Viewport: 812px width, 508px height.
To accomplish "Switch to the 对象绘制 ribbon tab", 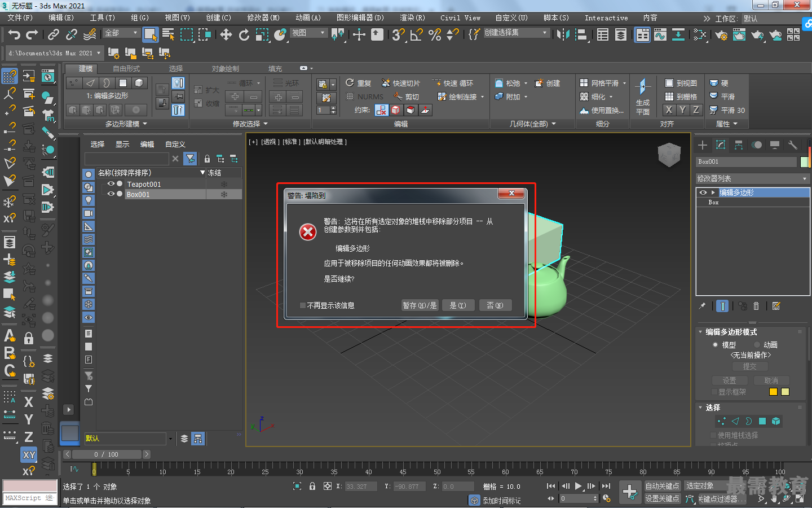I will coord(226,68).
